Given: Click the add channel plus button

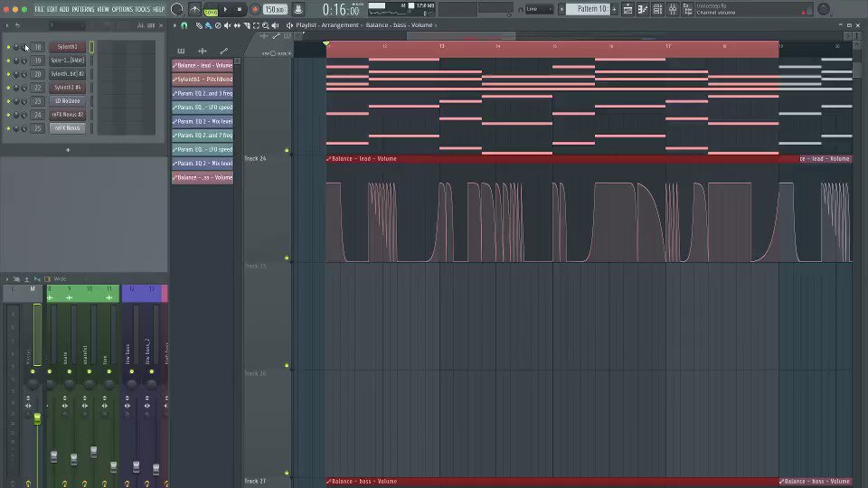Looking at the screenshot, I should click(x=68, y=150).
